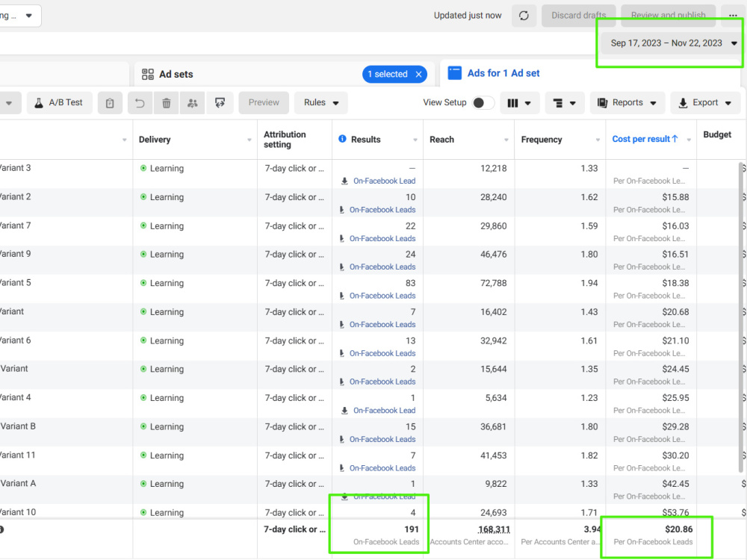Image resolution: width=747 pixels, height=560 pixels.
Task: Click the Ad sets grid icon
Action: click(148, 74)
